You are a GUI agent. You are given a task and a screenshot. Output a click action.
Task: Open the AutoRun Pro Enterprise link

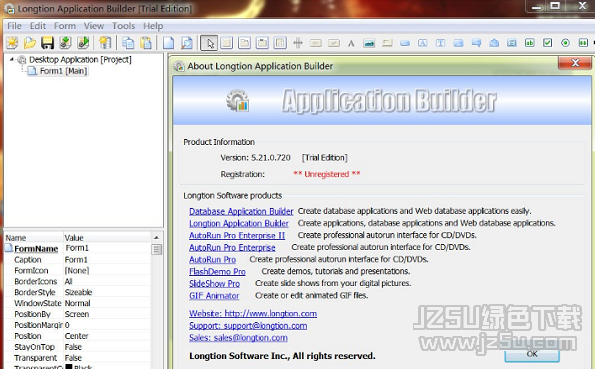(x=232, y=248)
